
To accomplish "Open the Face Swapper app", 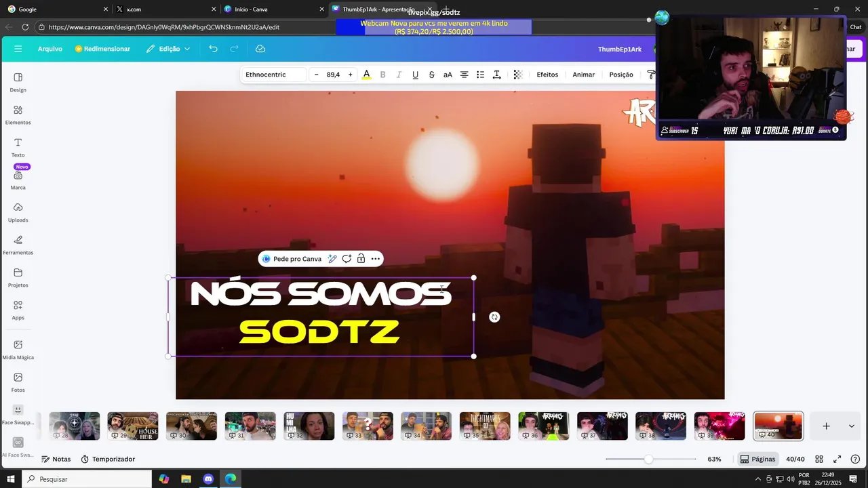I will (18, 414).
